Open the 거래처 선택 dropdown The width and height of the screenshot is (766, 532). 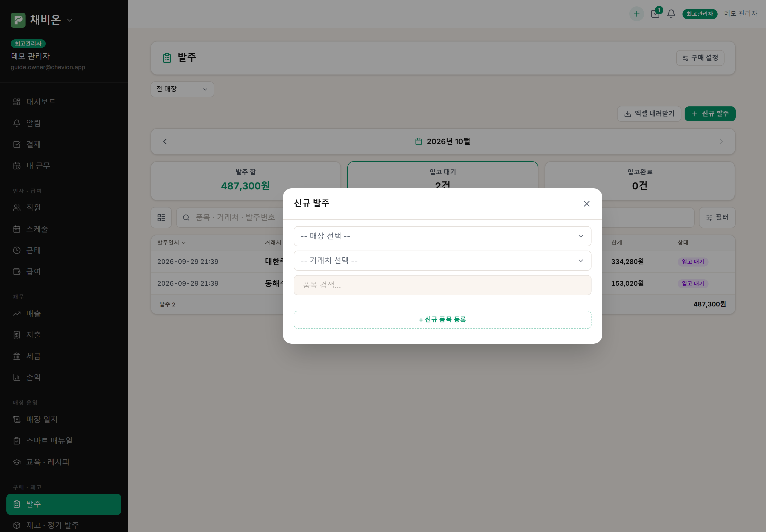pyautogui.click(x=442, y=260)
